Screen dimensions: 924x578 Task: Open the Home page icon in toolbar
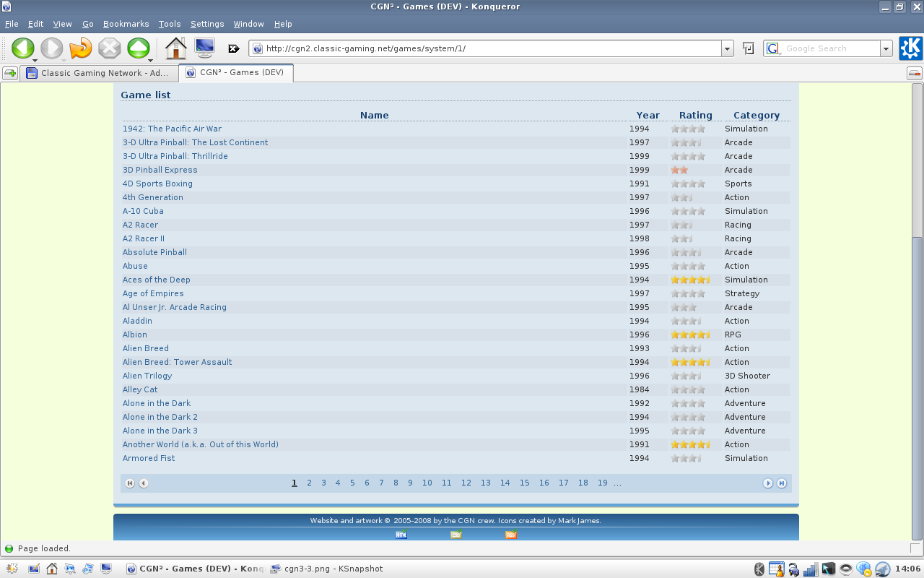pos(176,48)
